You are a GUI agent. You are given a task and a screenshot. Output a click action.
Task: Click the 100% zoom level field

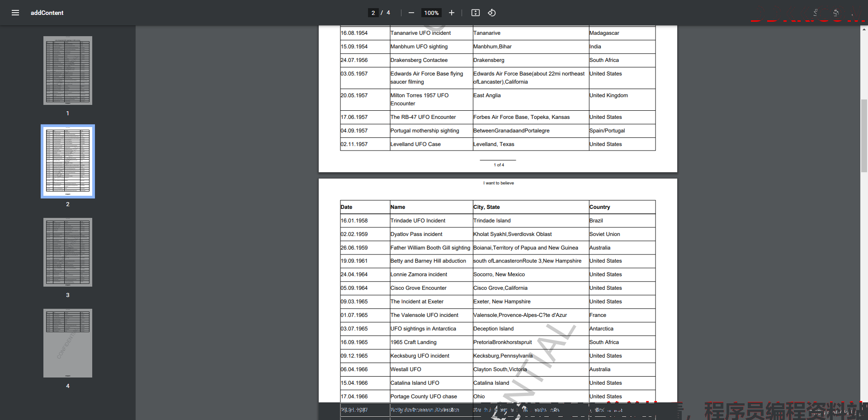pyautogui.click(x=431, y=13)
